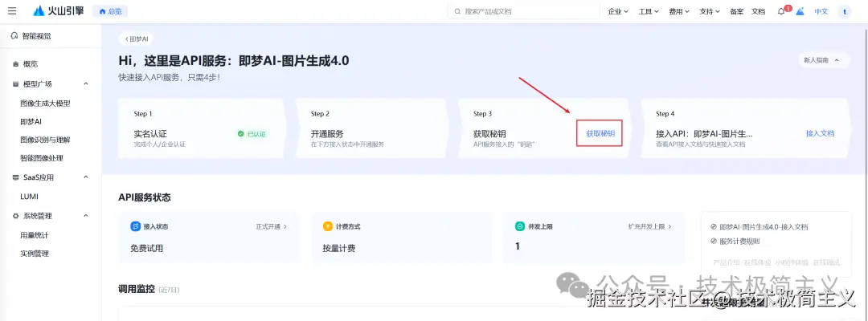This screenshot has width=868, height=321.
Task: Open the 文档 menu item
Action: (758, 11)
